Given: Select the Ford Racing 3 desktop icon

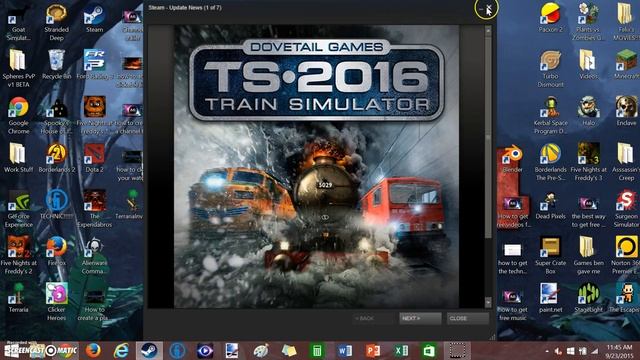Looking at the screenshot, I should point(94,65).
